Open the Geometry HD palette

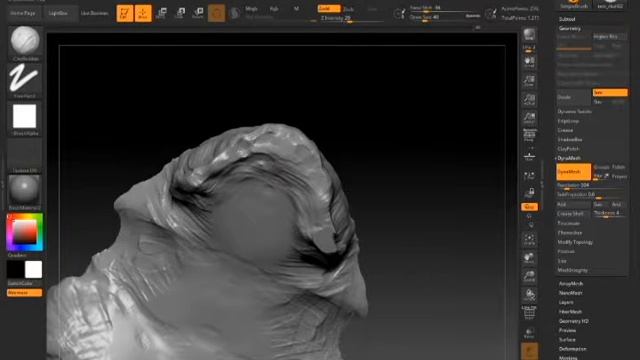point(573,321)
